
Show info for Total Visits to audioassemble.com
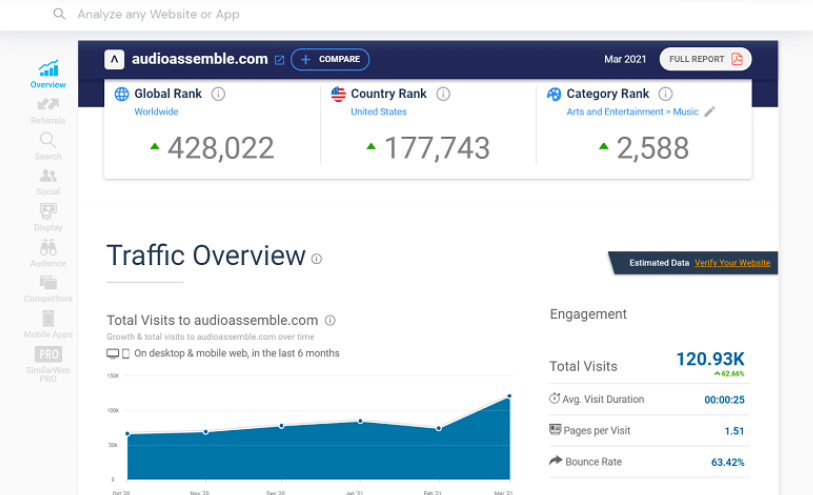pyautogui.click(x=330, y=320)
